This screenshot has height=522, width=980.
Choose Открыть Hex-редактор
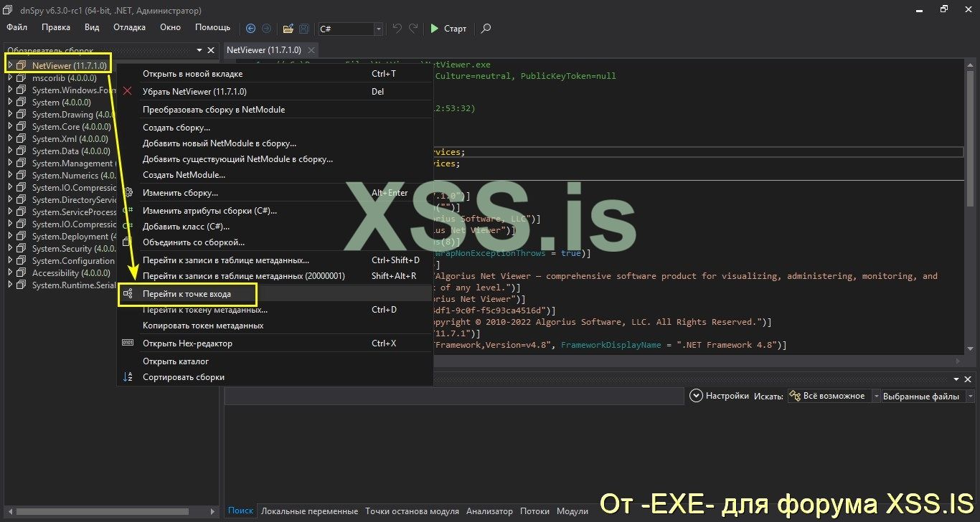(275, 343)
